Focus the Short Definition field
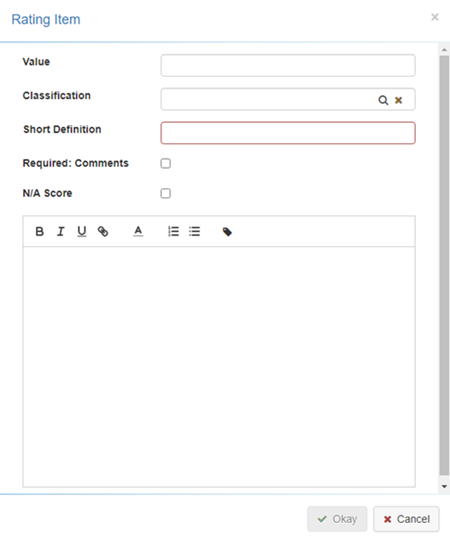This screenshot has width=450, height=540. [x=288, y=133]
